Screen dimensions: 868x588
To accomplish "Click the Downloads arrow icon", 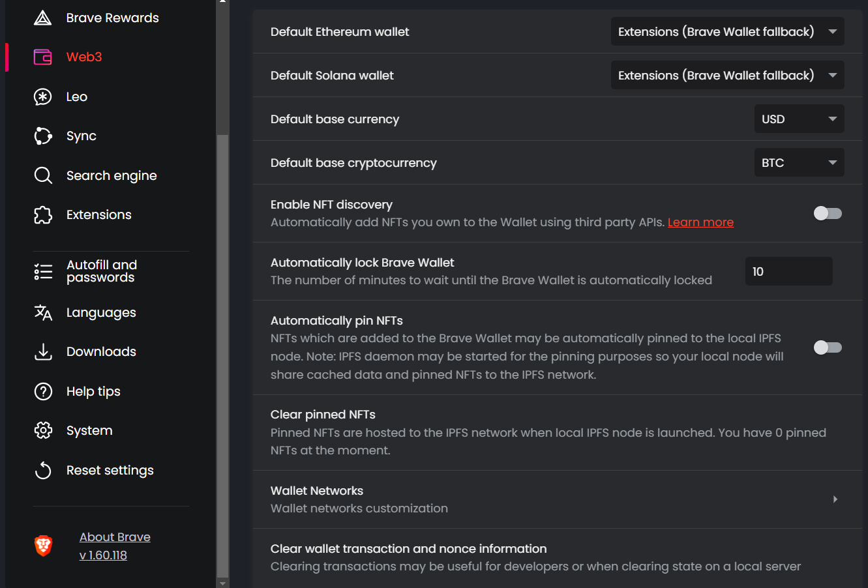I will 43,352.
